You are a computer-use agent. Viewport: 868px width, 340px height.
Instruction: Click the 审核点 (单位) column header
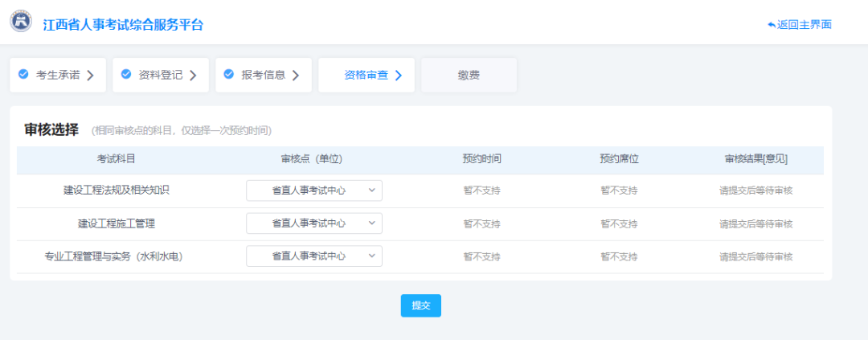pos(312,159)
